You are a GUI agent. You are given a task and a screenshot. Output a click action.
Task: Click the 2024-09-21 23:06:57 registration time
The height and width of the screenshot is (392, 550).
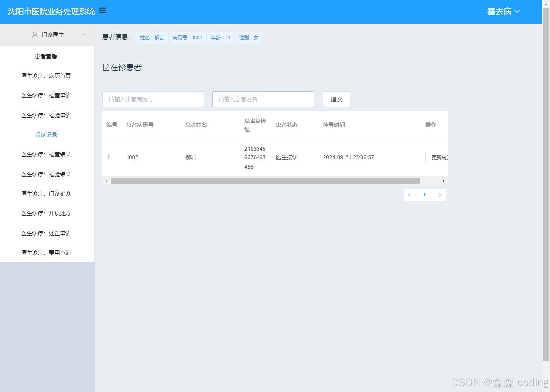point(348,158)
